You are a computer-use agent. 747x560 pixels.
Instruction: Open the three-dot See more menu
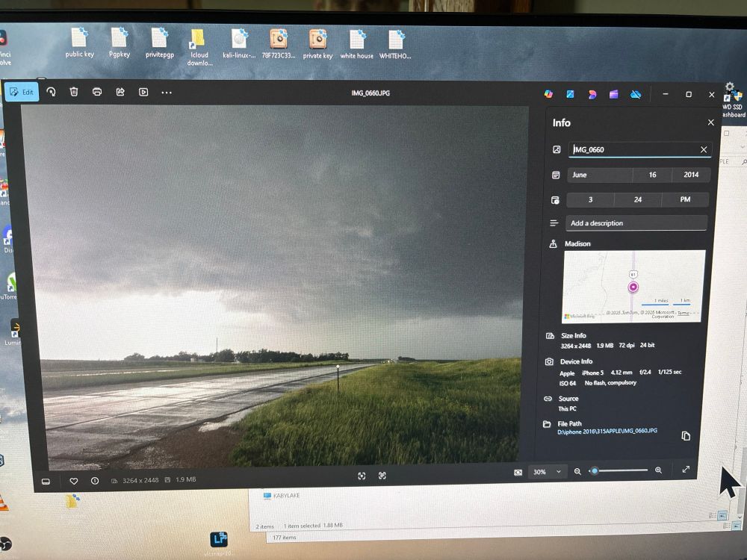click(167, 93)
